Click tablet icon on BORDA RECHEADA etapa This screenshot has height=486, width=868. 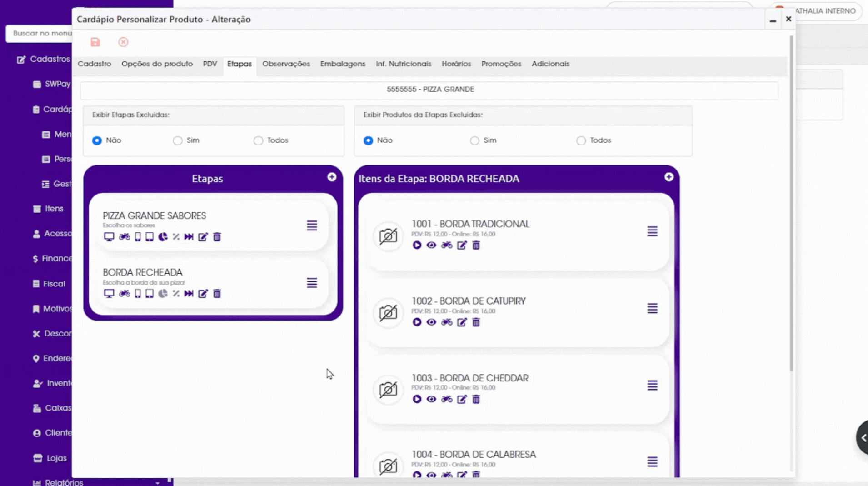coord(149,294)
